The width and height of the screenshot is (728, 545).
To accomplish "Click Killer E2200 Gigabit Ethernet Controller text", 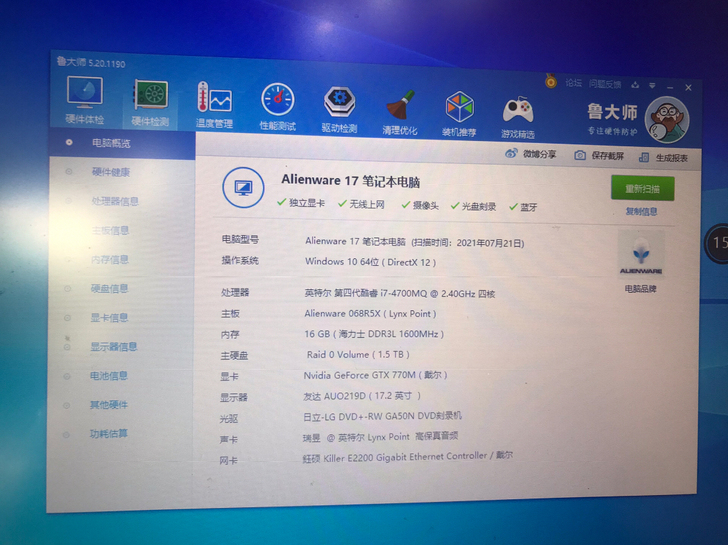I will [x=408, y=457].
